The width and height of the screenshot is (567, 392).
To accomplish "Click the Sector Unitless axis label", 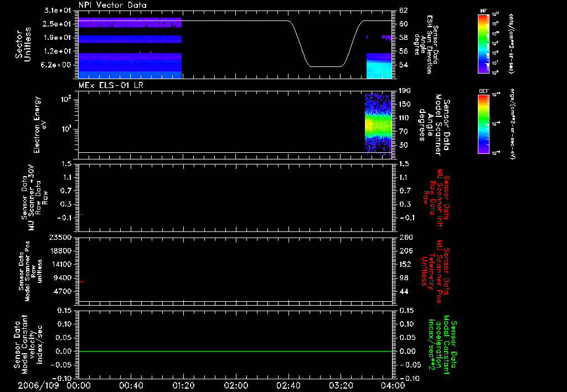I will point(23,44).
